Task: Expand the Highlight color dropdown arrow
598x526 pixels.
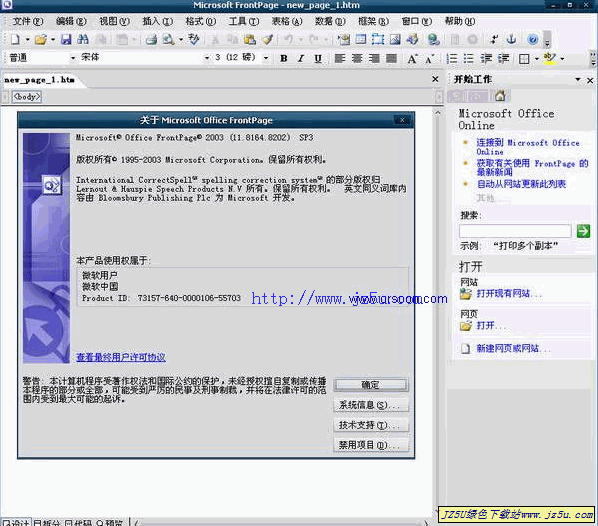Action: click(x=562, y=58)
